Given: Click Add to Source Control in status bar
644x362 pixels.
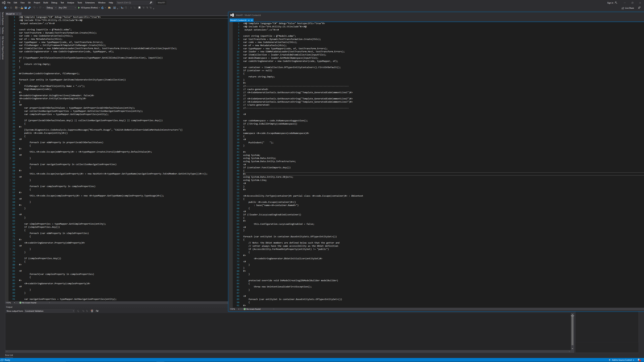Looking at the screenshot, I should pyautogui.click(x=622, y=360).
